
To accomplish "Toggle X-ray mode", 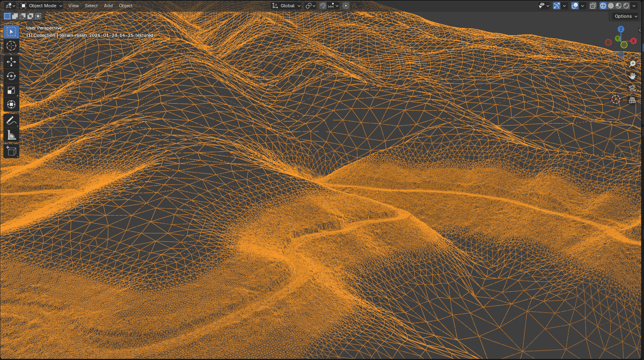I will click(x=593, y=6).
